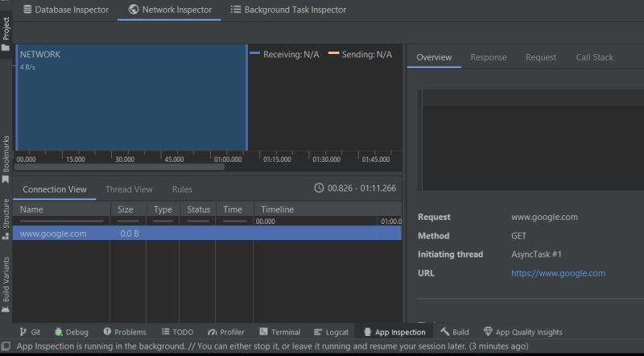The image size is (644, 356).
Task: Click the Background Task Inspector list icon
Action: point(235,9)
